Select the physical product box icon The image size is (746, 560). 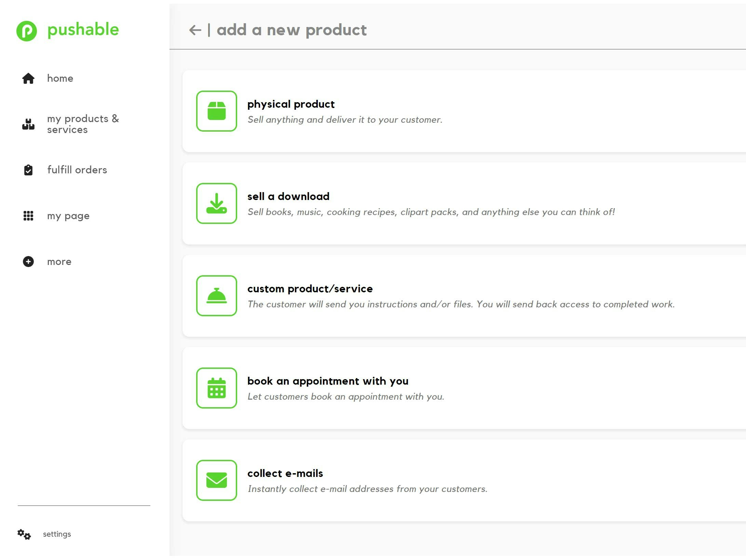point(217,111)
